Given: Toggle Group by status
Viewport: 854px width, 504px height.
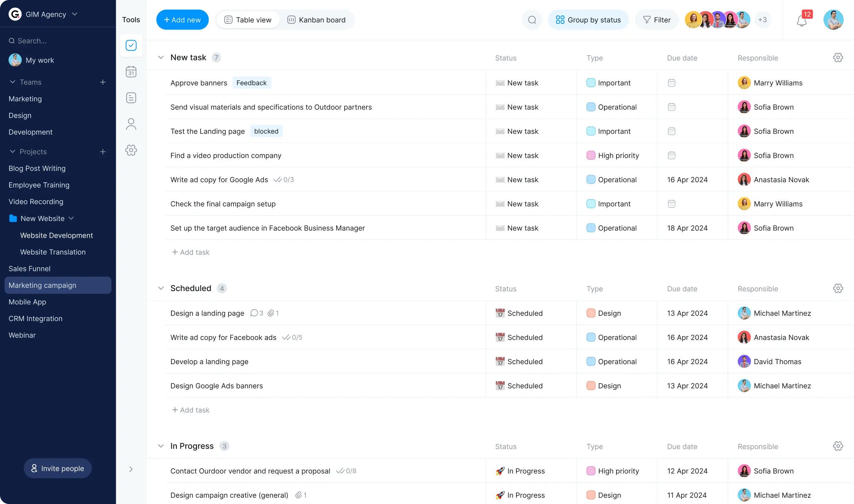Looking at the screenshot, I should pyautogui.click(x=588, y=20).
